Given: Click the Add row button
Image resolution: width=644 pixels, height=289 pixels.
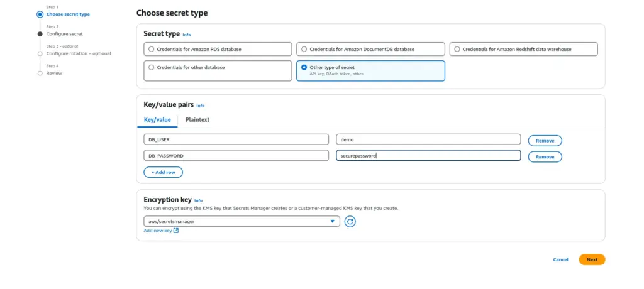Looking at the screenshot, I should 163,172.
